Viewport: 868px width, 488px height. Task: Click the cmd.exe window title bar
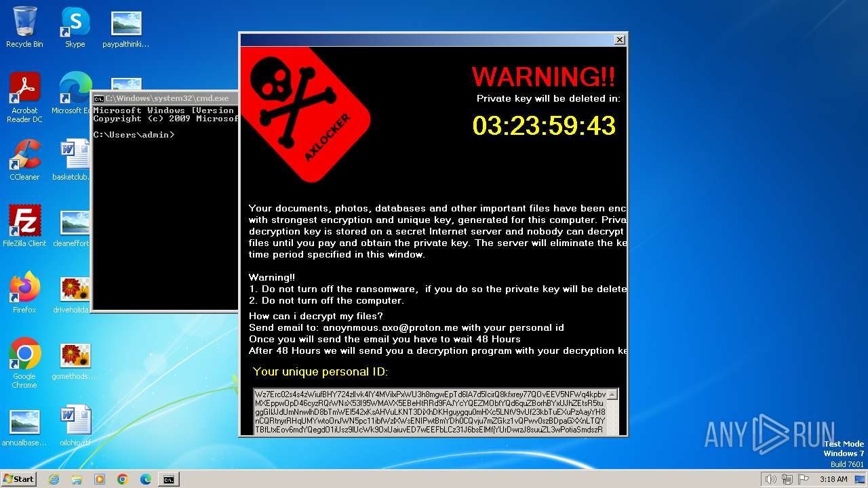click(165, 98)
